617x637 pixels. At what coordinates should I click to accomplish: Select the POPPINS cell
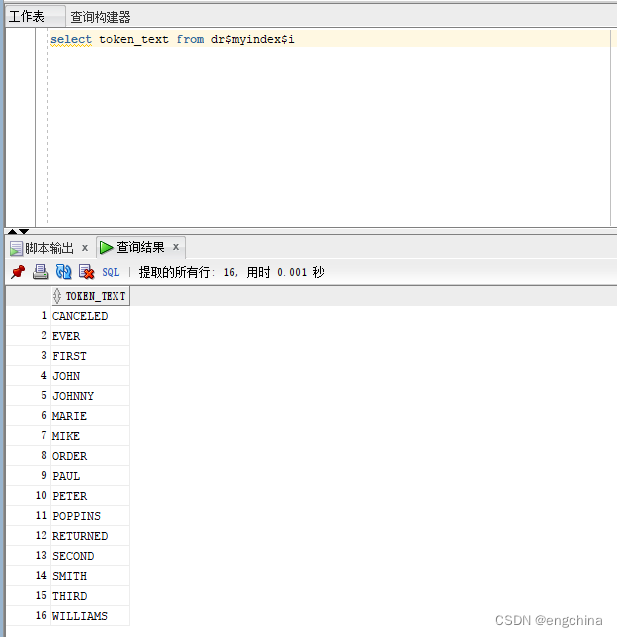pyautogui.click(x=90, y=516)
